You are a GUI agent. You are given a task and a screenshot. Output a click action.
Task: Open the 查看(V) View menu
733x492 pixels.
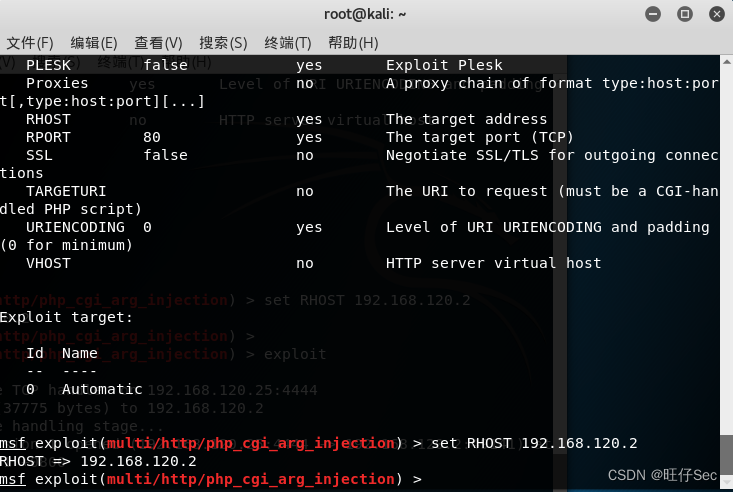click(158, 43)
